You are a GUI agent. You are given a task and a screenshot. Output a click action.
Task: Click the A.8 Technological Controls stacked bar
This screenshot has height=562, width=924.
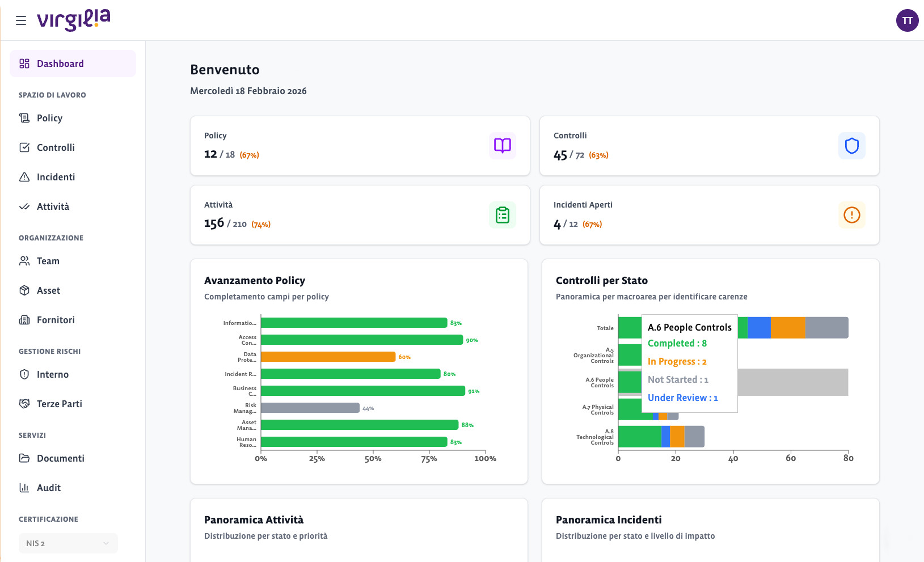(661, 437)
